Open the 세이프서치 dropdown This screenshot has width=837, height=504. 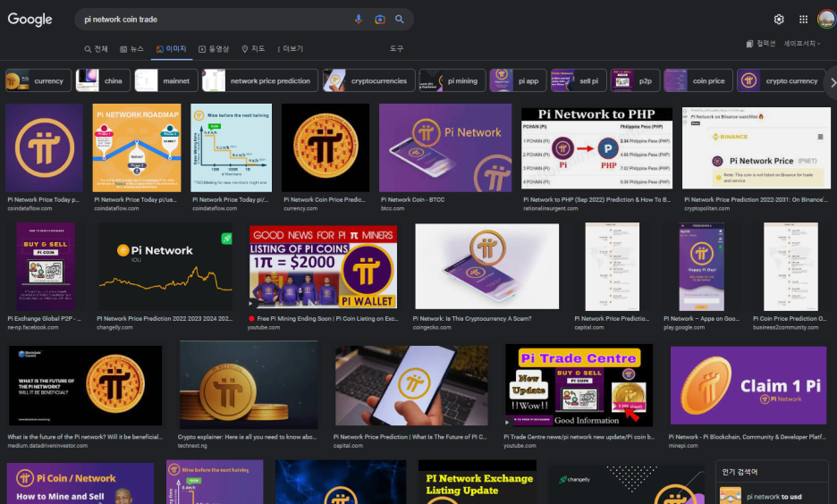click(x=802, y=43)
